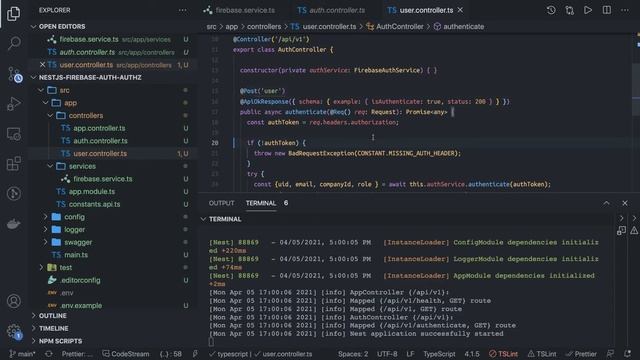Open the Explorer view in activity bar
Screen dimensions: 640x360
[x=13, y=13]
